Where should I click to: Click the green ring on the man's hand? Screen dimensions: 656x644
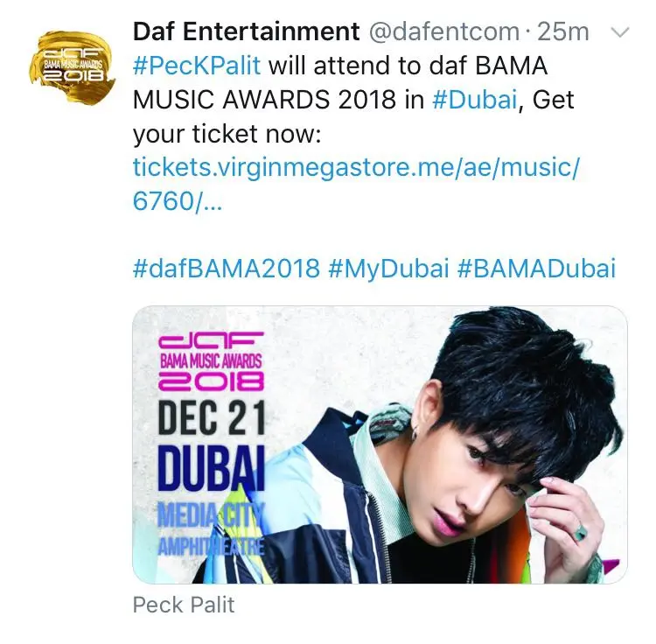pyautogui.click(x=580, y=532)
